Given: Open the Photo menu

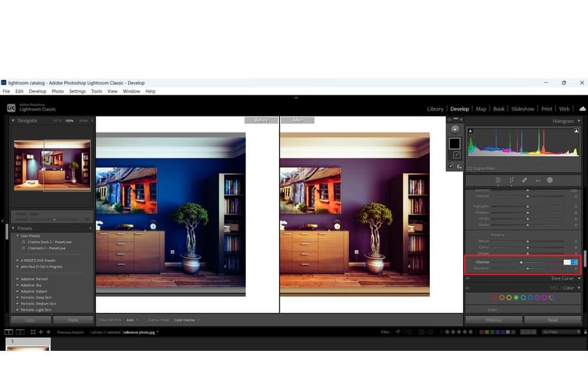Looking at the screenshot, I should (x=57, y=91).
